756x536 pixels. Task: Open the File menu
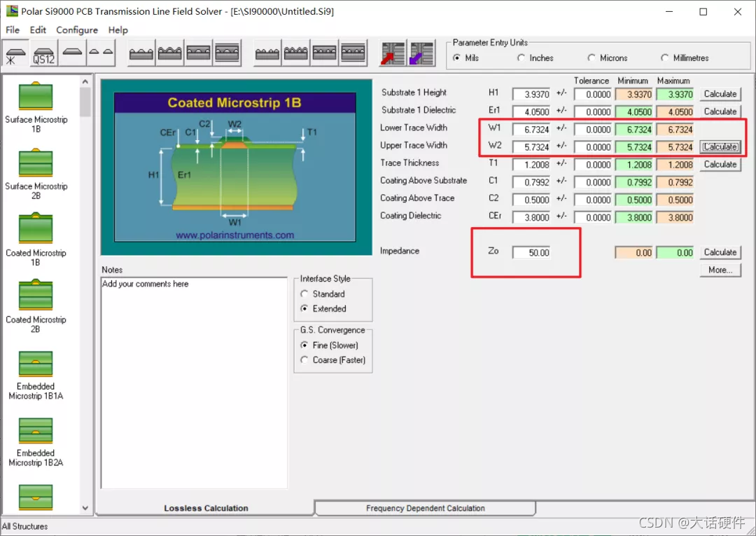pos(13,30)
